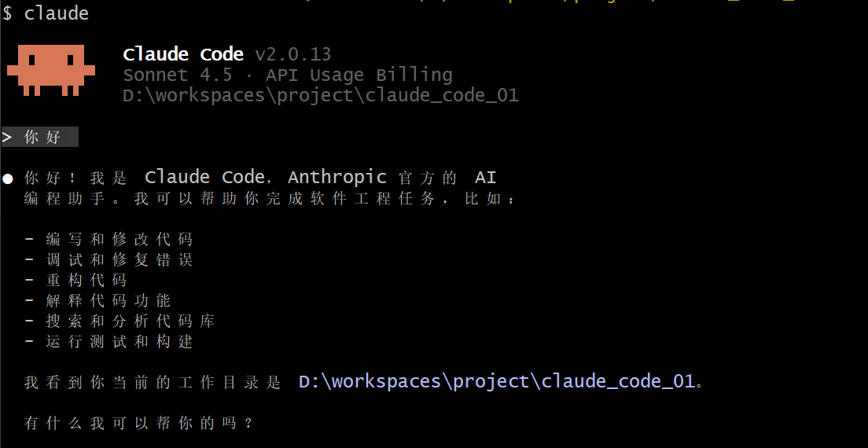Click the "$ claude" command line
Viewport: 868px width, 448px height.
[x=46, y=13]
